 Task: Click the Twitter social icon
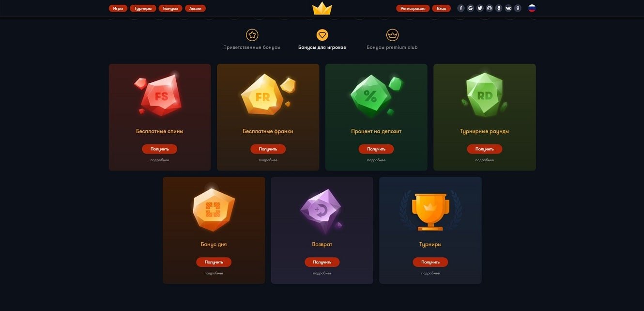click(x=480, y=8)
